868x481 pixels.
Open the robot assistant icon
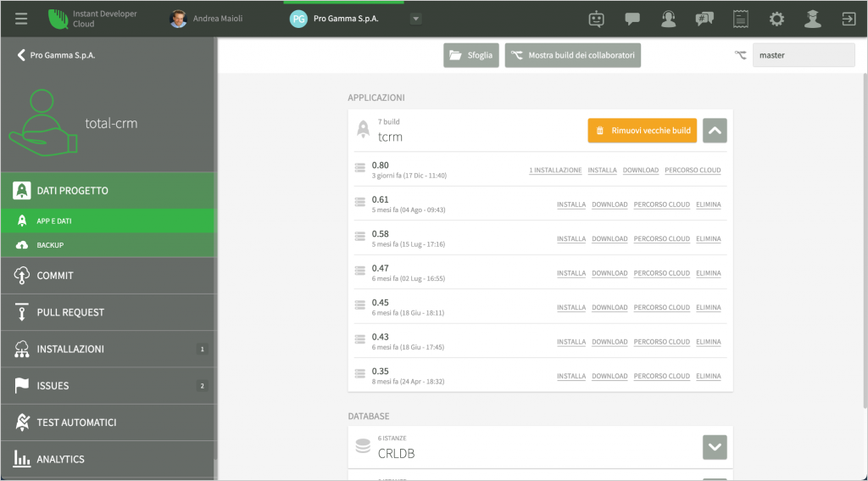pos(596,19)
